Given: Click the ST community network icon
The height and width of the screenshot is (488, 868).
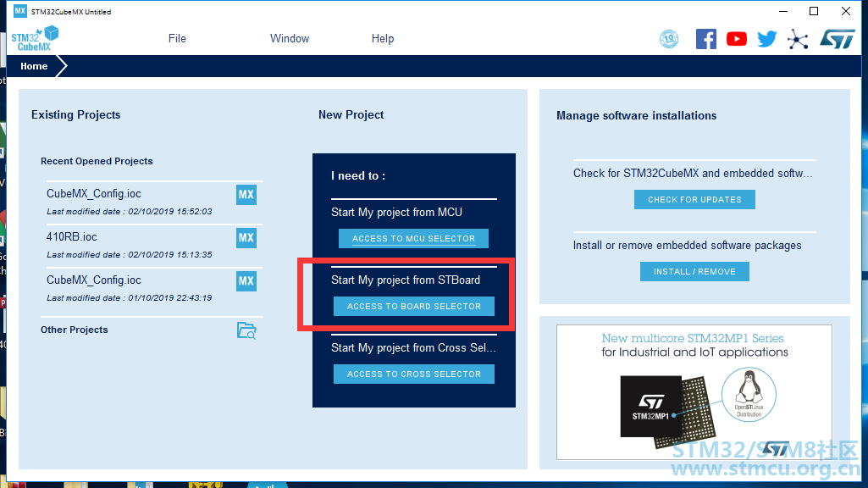Looking at the screenshot, I should (x=798, y=39).
